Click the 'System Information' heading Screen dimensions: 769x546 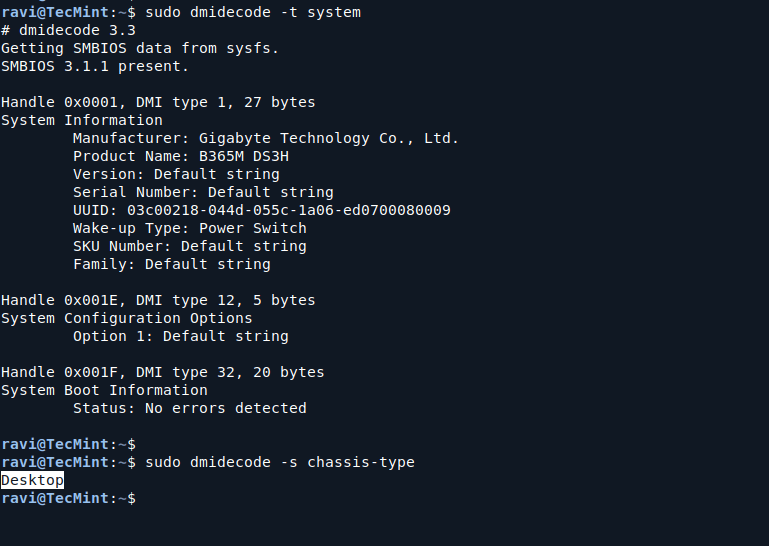point(82,120)
